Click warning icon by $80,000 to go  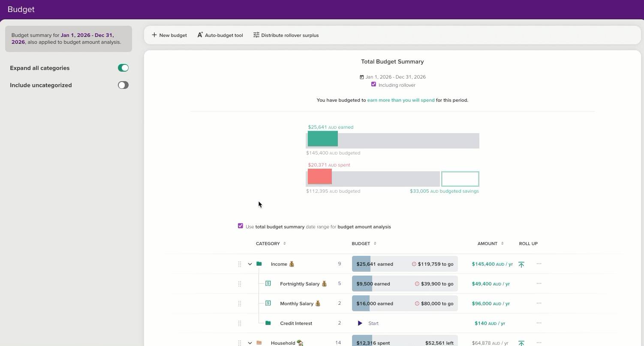click(x=417, y=304)
